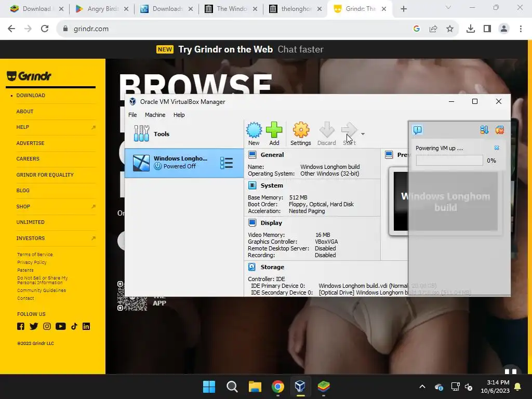Click the Google icon in address bar

click(x=417, y=29)
